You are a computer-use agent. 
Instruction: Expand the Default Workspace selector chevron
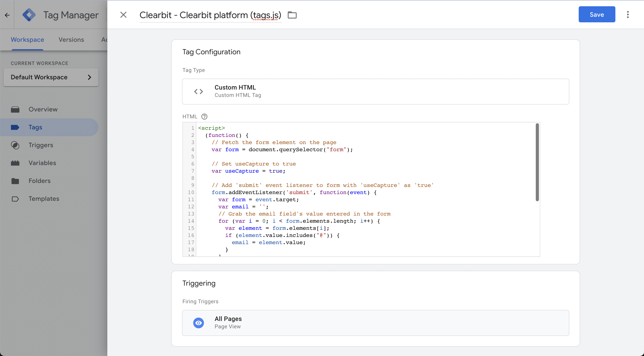point(89,77)
